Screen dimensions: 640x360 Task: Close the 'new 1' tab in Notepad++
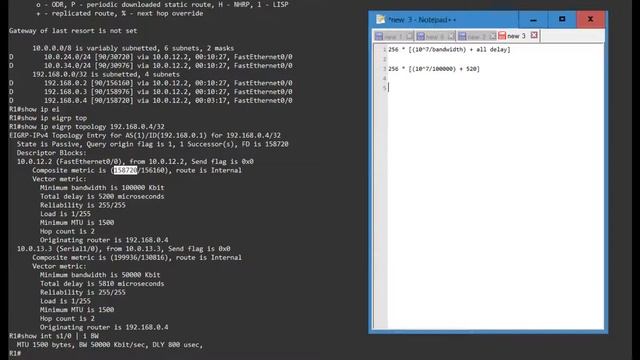(409, 36)
